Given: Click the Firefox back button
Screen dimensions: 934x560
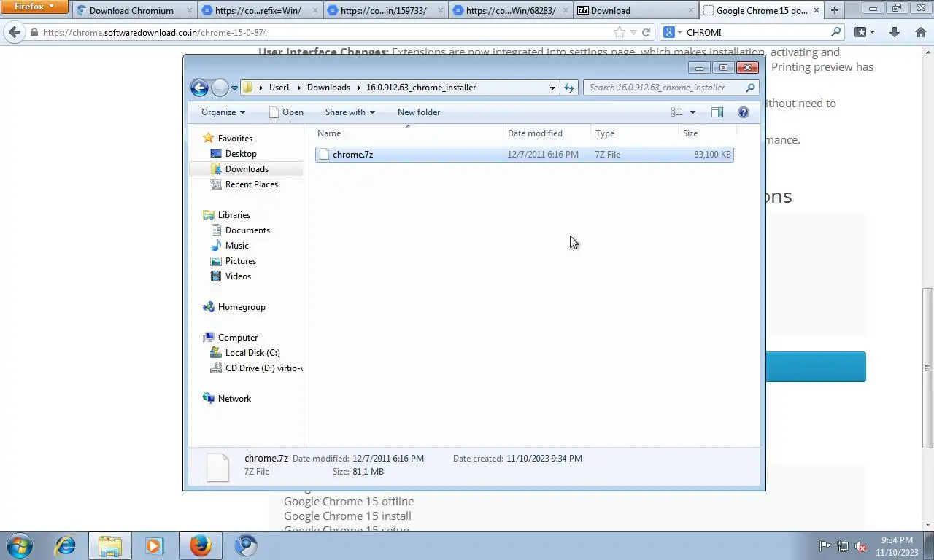Looking at the screenshot, I should tap(14, 32).
